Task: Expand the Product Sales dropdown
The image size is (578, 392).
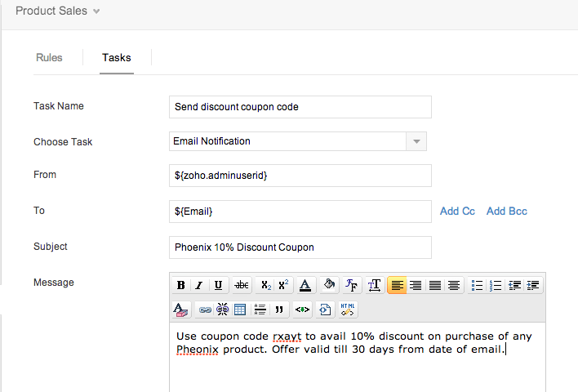Action: click(x=96, y=11)
